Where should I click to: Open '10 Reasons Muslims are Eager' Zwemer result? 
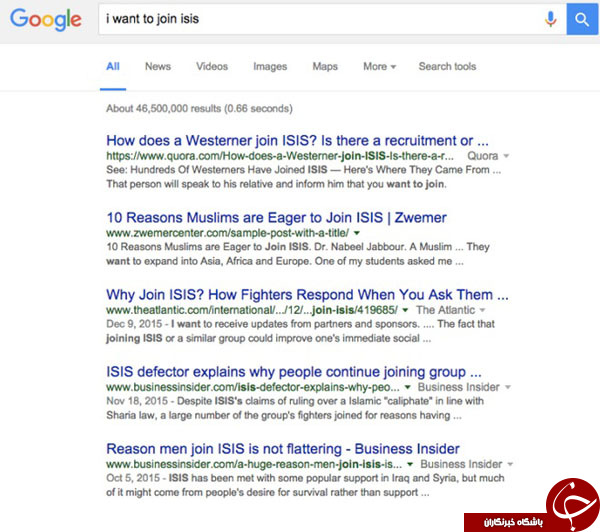(276, 218)
